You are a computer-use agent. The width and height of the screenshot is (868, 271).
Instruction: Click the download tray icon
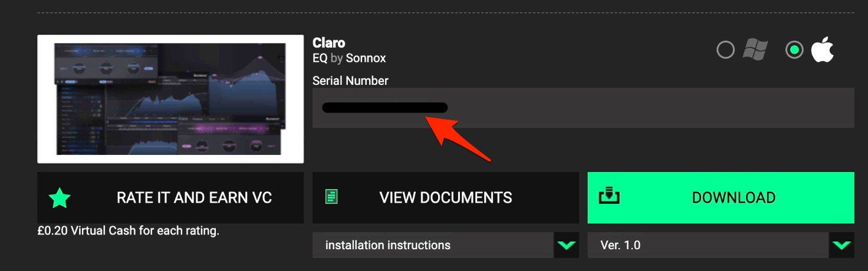[609, 196]
